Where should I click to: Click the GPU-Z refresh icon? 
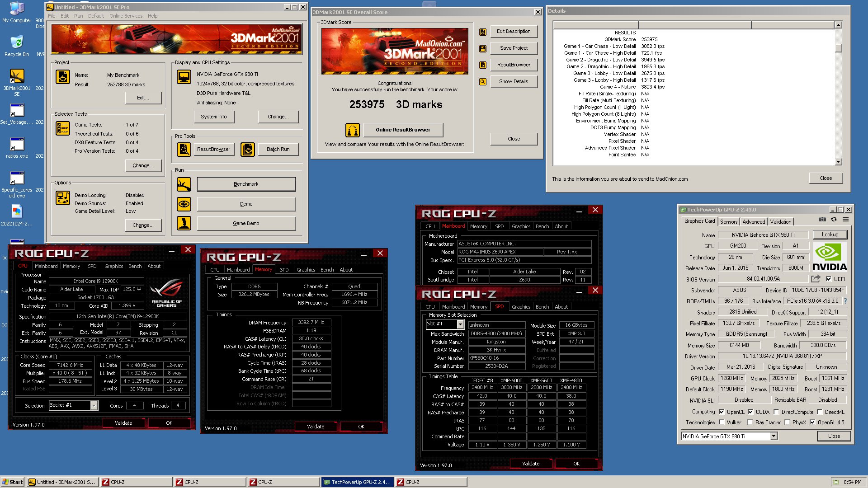point(834,220)
